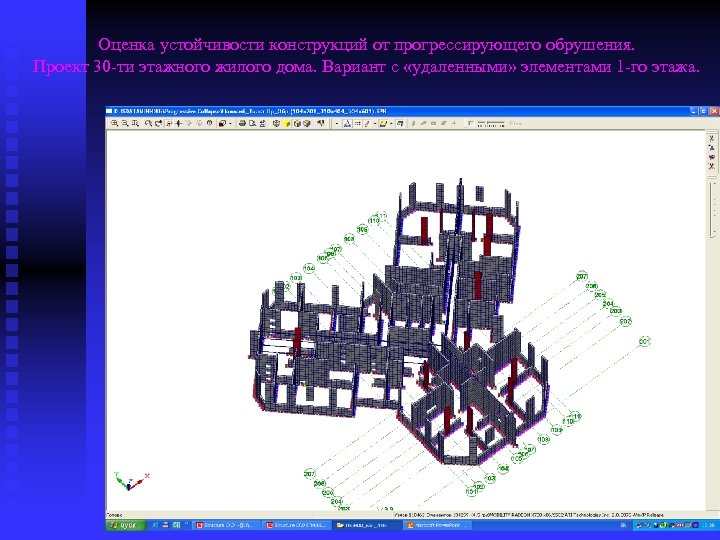Click the shaded cube rendering icon
This screenshot has width=720, height=540.
[307, 124]
